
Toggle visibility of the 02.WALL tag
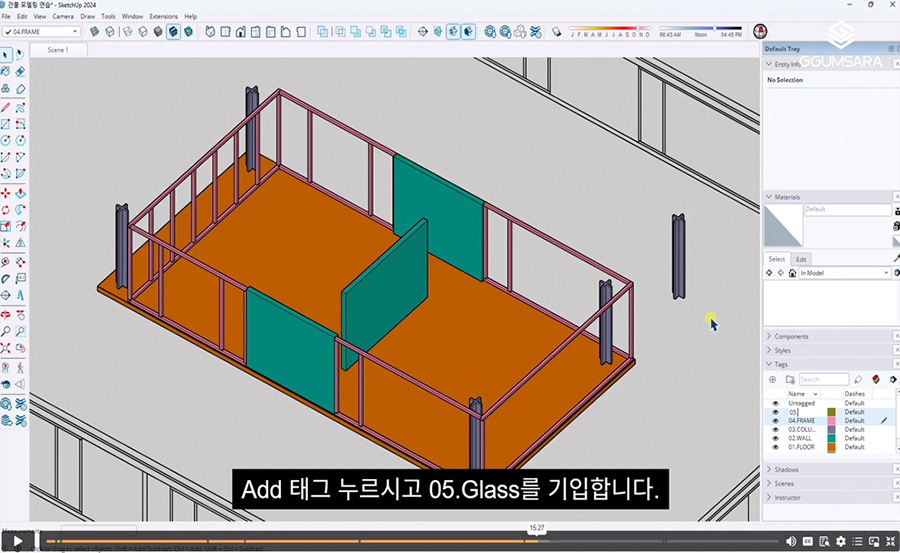pyautogui.click(x=775, y=438)
